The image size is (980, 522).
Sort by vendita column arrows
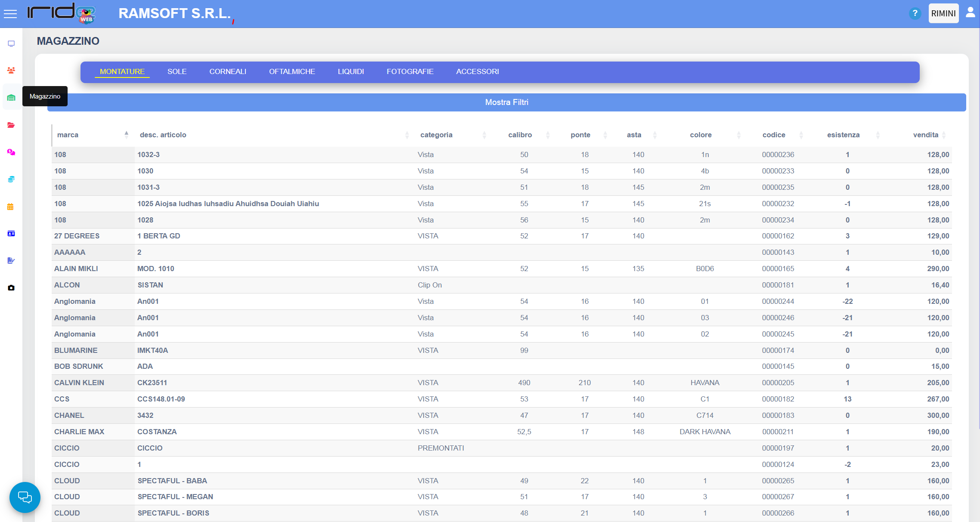tap(944, 135)
